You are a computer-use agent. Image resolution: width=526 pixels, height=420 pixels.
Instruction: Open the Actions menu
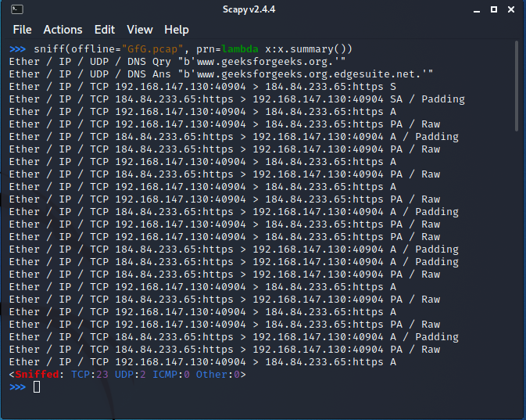63,30
